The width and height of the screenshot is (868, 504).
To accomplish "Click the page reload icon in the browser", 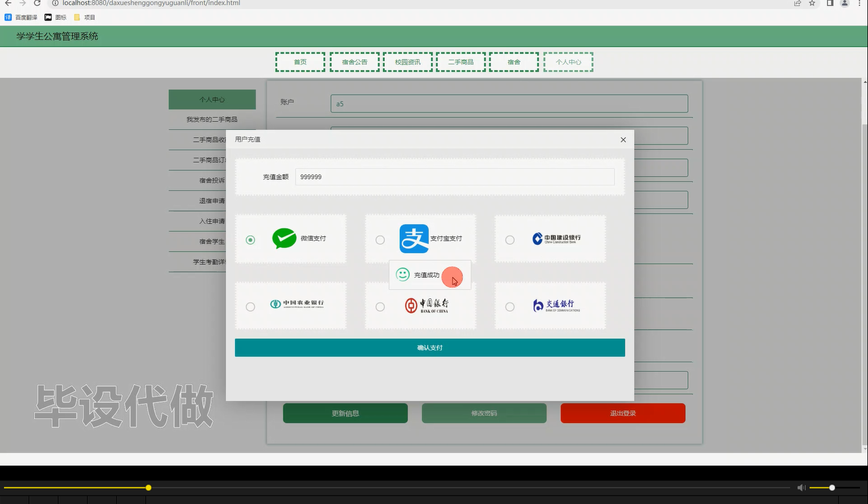I will (x=37, y=3).
